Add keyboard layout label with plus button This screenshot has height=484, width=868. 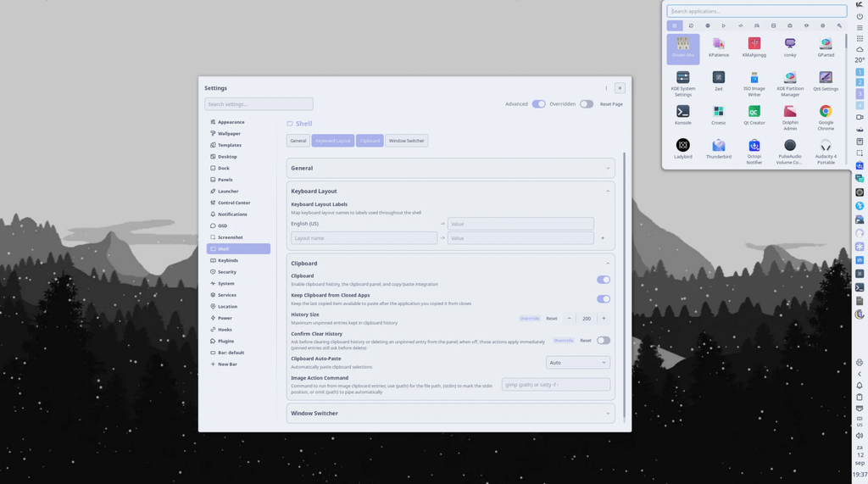coord(603,238)
